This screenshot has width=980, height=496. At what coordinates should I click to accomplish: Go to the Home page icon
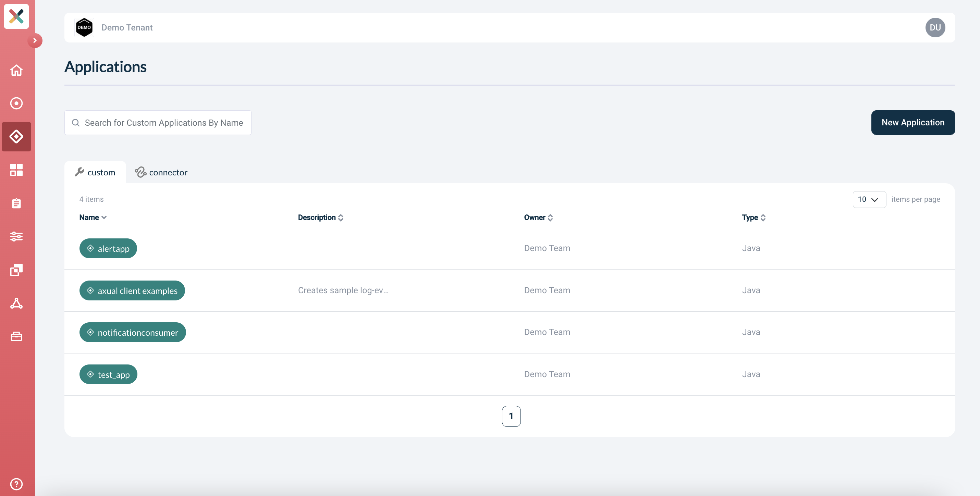tap(16, 70)
